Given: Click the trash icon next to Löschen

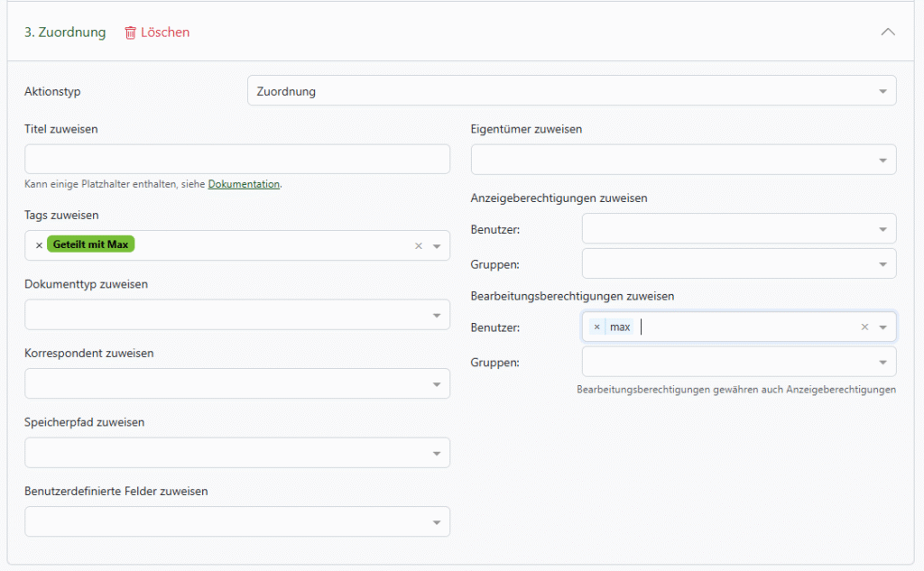Looking at the screenshot, I should 130,32.
